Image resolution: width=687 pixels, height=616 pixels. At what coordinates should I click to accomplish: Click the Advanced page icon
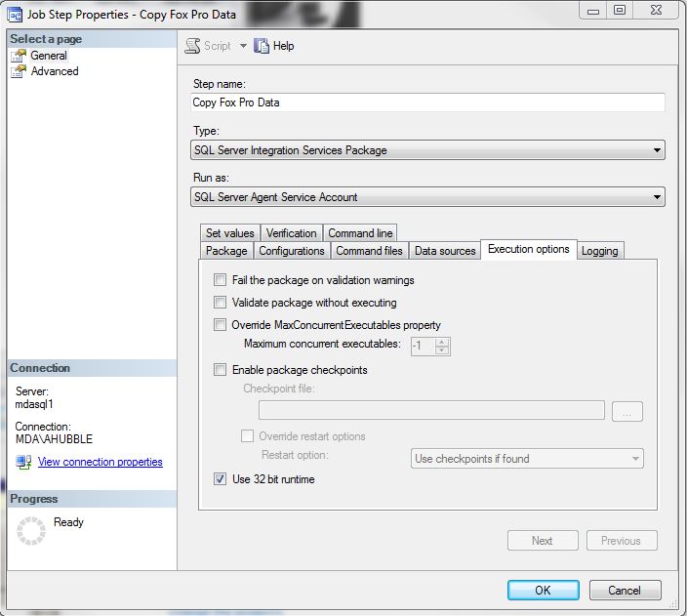tap(19, 71)
